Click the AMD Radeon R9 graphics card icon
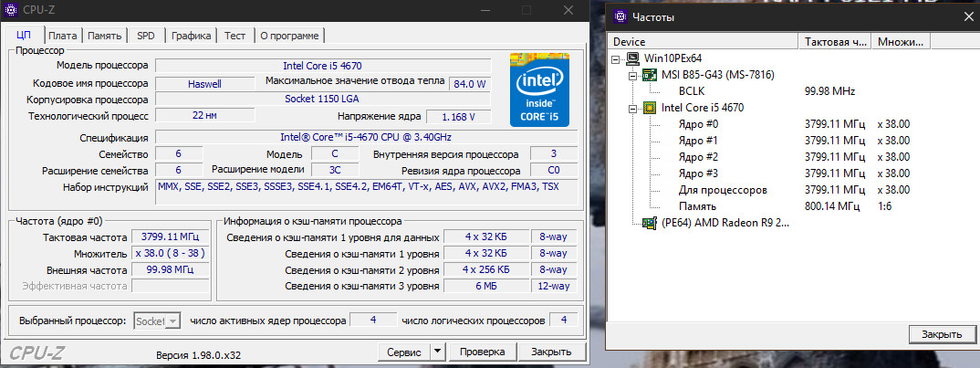The image size is (980, 368). click(650, 223)
